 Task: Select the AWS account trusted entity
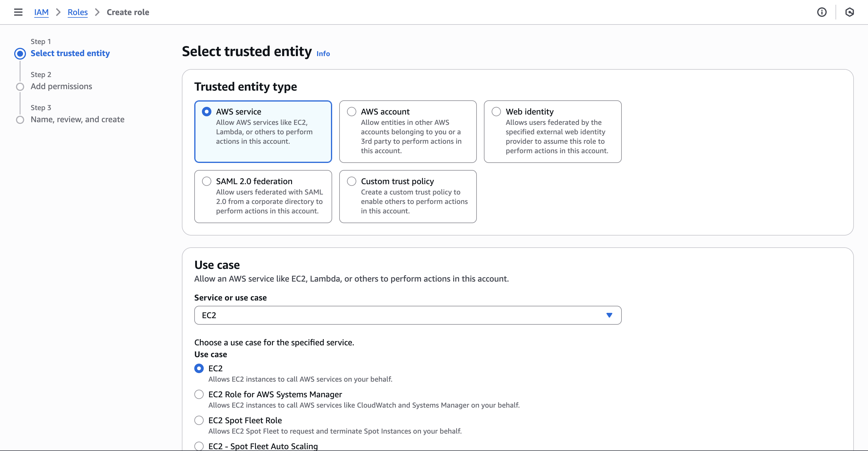click(x=351, y=112)
